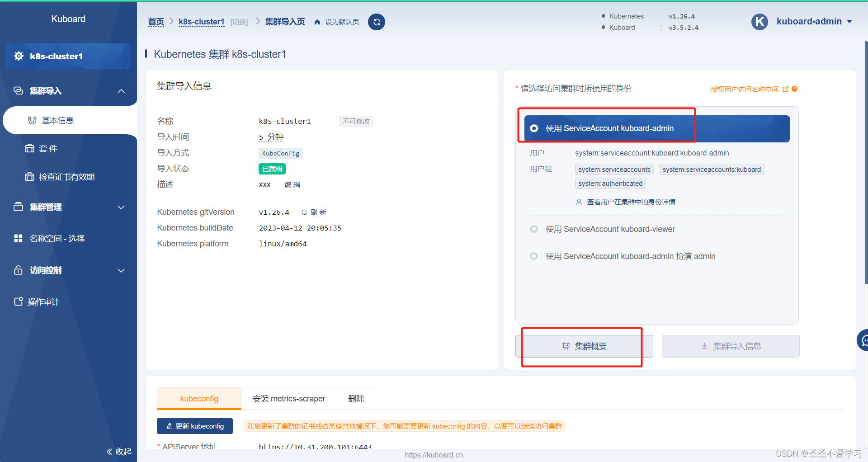Click the 2023-04-12 20:05:35 build date value
Viewport: 868px width, 462px height.
pyautogui.click(x=300, y=228)
